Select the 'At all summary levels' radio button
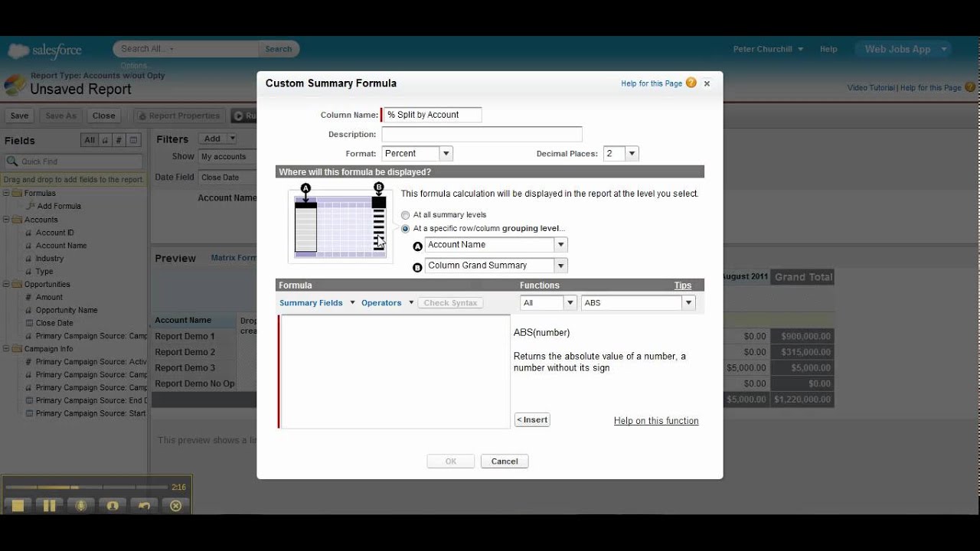980x551 pixels. 406,215
